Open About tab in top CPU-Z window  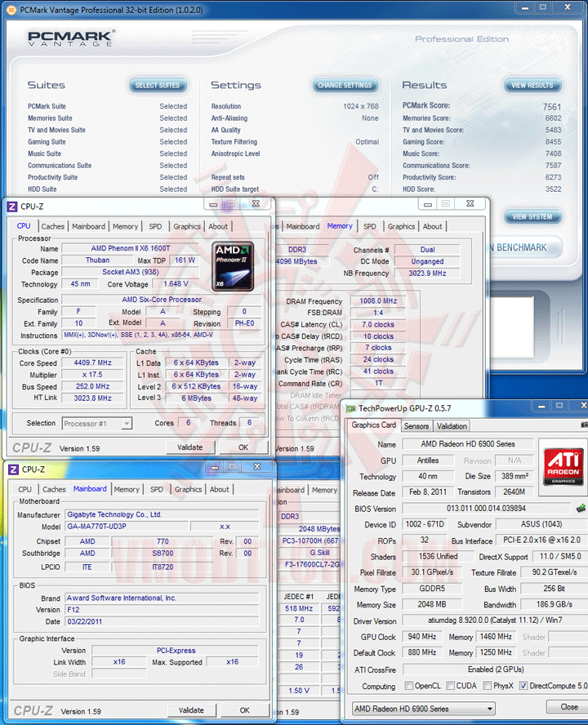218,227
